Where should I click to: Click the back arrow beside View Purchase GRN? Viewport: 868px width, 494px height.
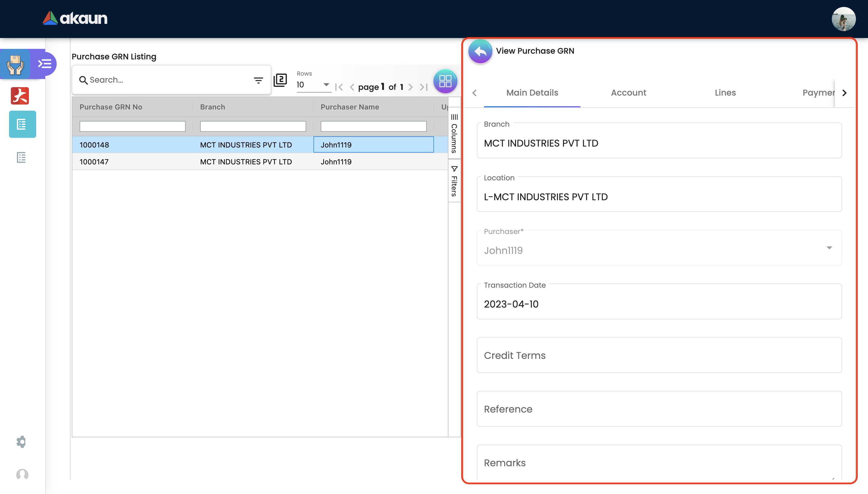480,52
